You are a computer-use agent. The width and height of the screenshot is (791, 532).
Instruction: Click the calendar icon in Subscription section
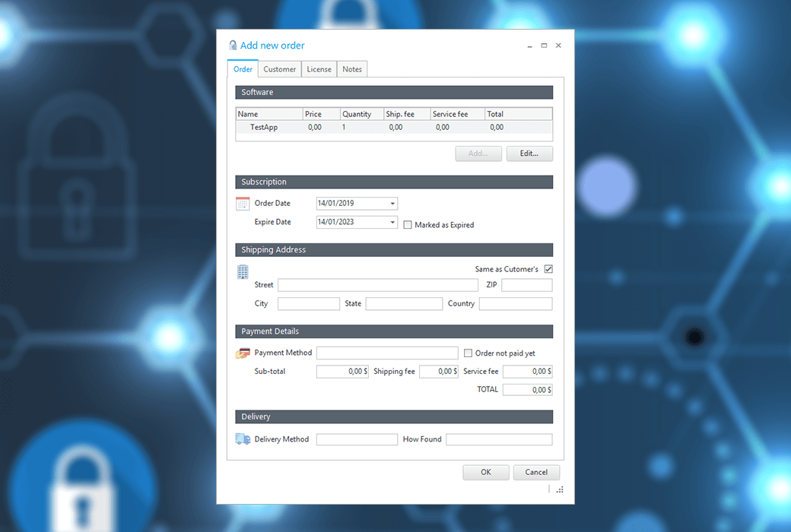pyautogui.click(x=242, y=203)
